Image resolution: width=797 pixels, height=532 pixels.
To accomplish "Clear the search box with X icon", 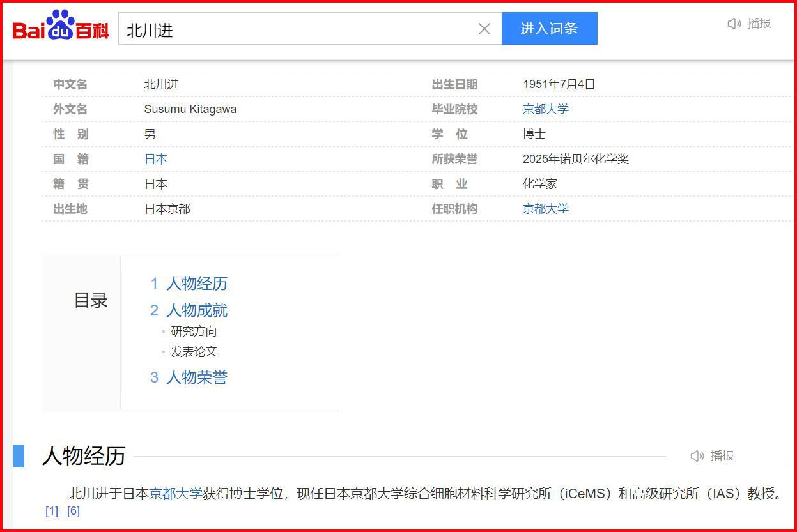I will tap(484, 29).
